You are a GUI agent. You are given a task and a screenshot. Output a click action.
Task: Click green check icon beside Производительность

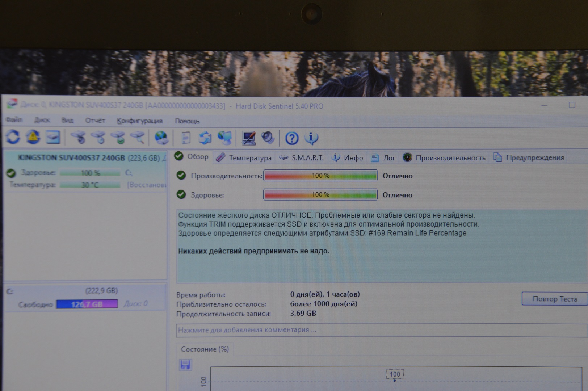pos(181,176)
